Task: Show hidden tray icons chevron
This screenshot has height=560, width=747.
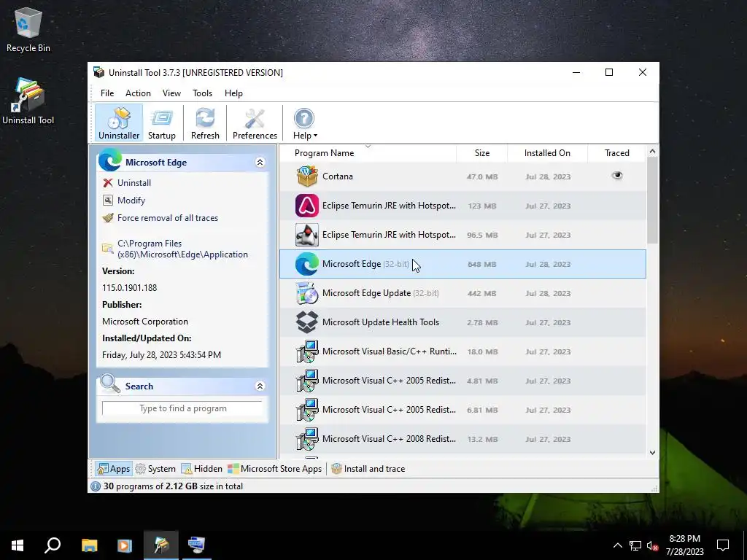Action: coord(617,545)
